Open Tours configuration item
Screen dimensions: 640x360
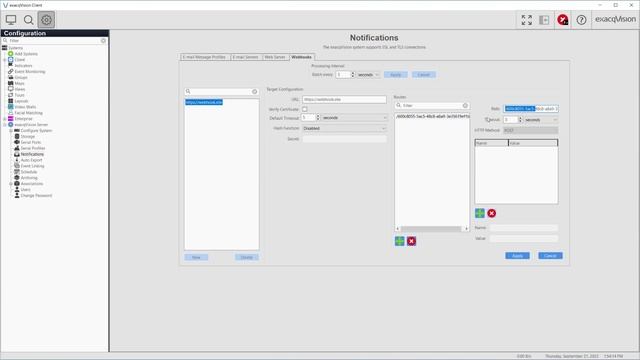click(x=19, y=95)
